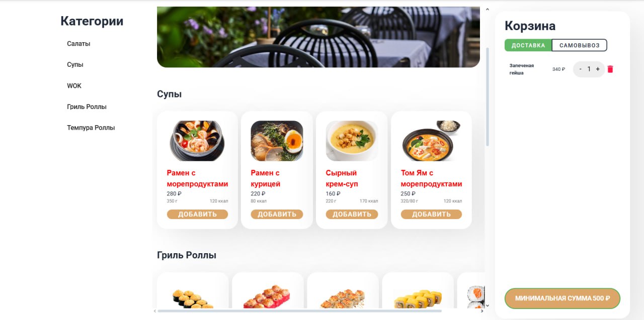Decrease Запеченая гейша quantity with minus
644x320 pixels.
pos(581,69)
